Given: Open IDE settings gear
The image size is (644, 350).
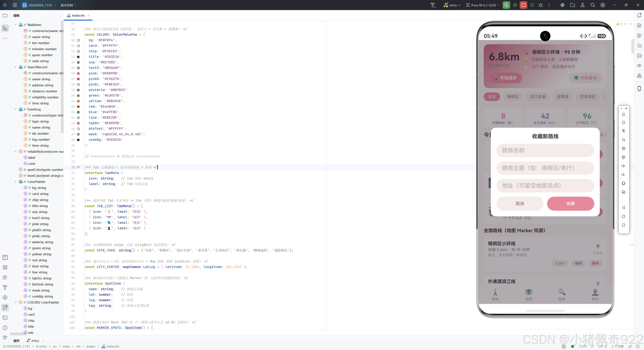Looking at the screenshot, I should tap(603, 5).
